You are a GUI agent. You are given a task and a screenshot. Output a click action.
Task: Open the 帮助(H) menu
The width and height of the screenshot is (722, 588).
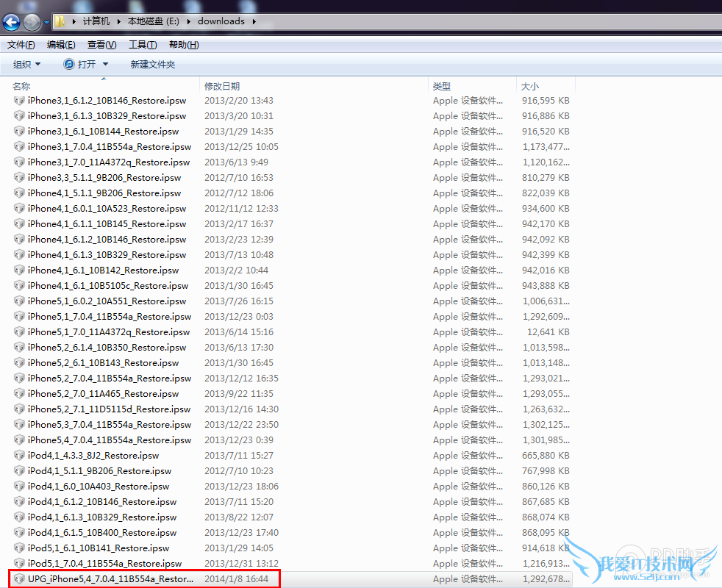point(184,45)
